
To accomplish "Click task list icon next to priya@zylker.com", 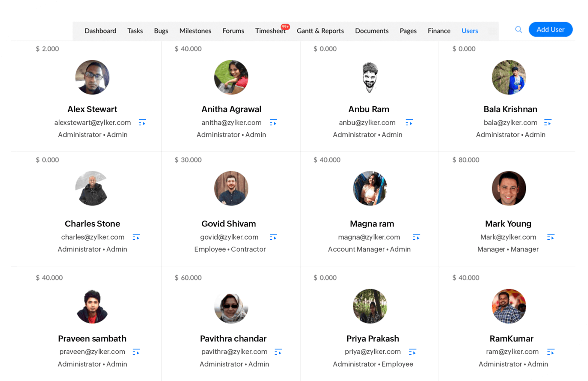I will point(413,352).
